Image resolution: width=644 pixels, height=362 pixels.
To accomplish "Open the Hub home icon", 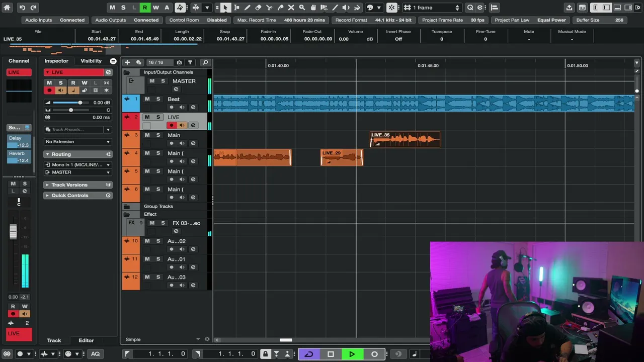I will coord(7,8).
